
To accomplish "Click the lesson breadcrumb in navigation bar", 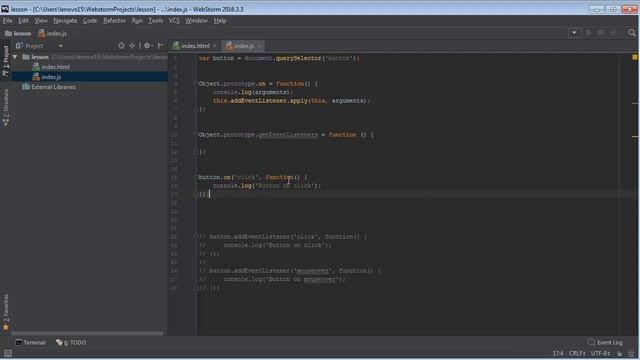I will (x=18, y=33).
